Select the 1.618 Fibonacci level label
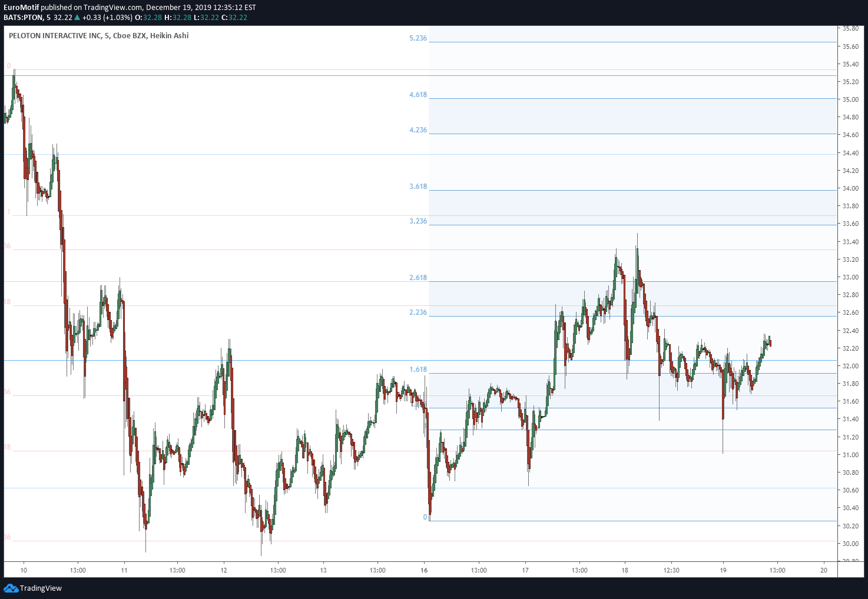 point(418,370)
